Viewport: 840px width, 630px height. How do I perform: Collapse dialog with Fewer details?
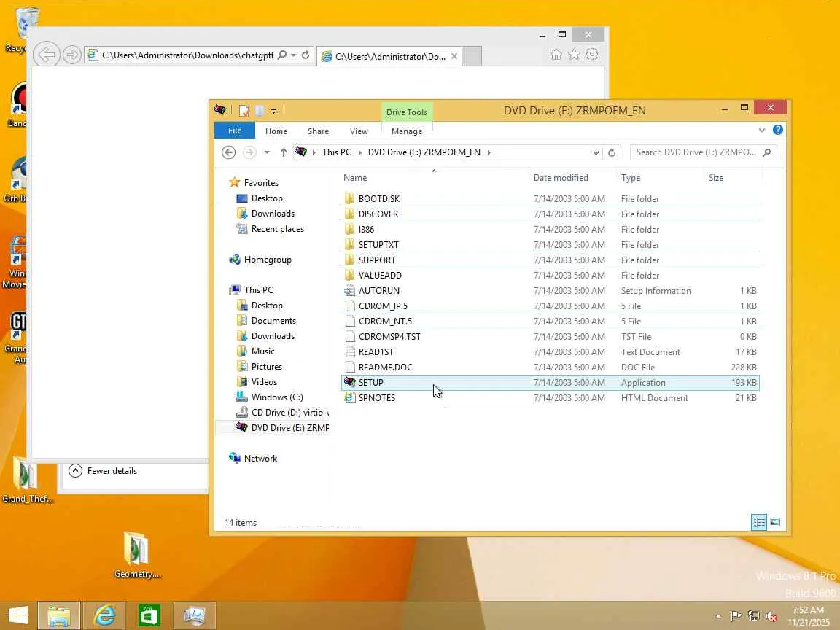point(104,471)
